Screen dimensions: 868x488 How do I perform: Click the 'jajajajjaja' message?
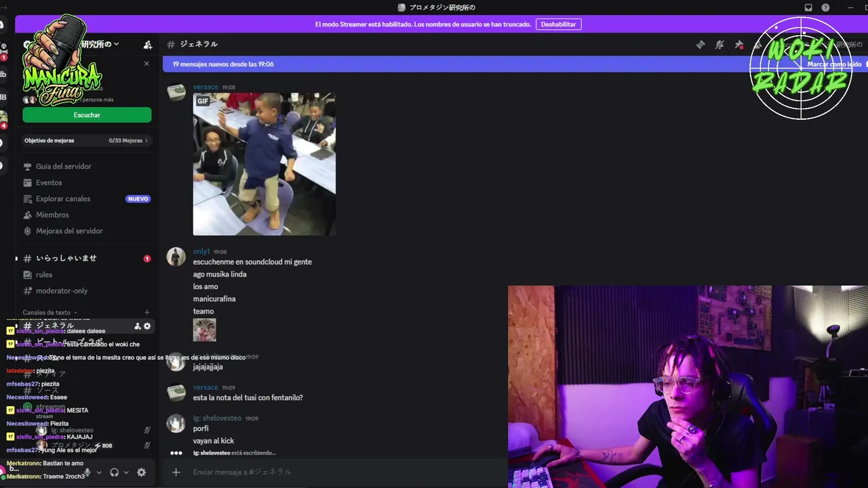(x=208, y=367)
